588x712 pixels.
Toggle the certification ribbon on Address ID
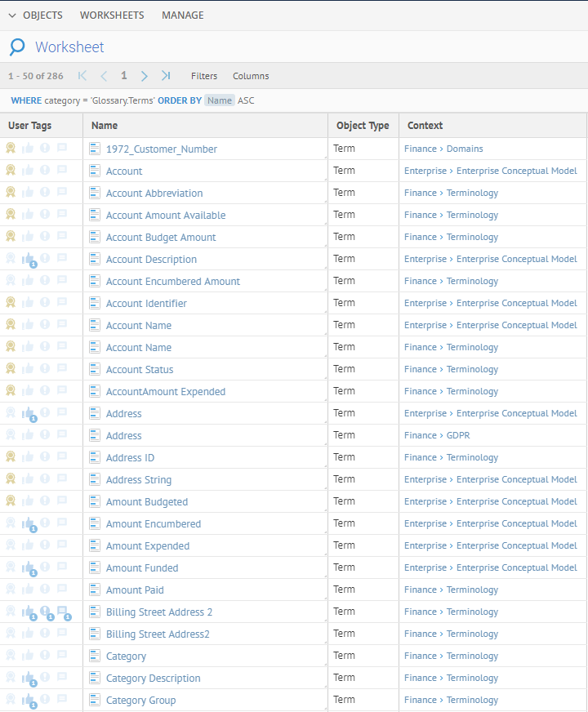(x=11, y=457)
